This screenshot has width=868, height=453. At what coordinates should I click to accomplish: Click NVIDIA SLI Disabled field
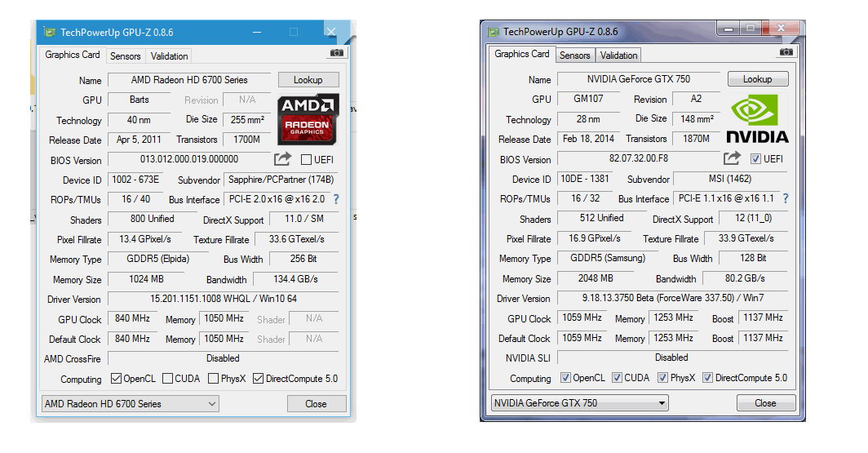[x=672, y=358]
